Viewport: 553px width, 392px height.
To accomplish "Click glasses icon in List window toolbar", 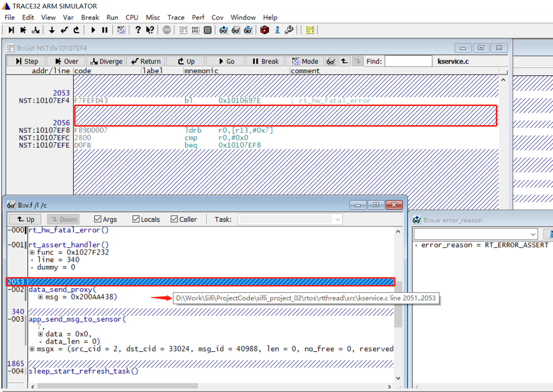I will coord(331,61).
